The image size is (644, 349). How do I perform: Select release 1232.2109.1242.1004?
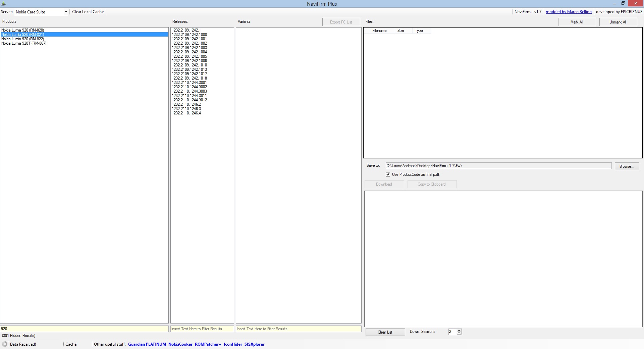202,52
